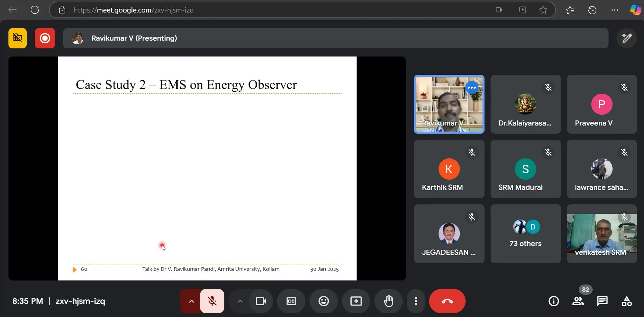This screenshot has width=644, height=317.
Task: Add page to browser favorites star
Action: (x=543, y=10)
